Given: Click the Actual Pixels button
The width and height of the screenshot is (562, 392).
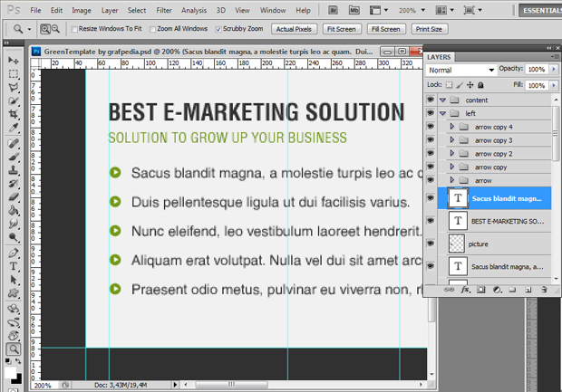Looking at the screenshot, I should coord(294,29).
